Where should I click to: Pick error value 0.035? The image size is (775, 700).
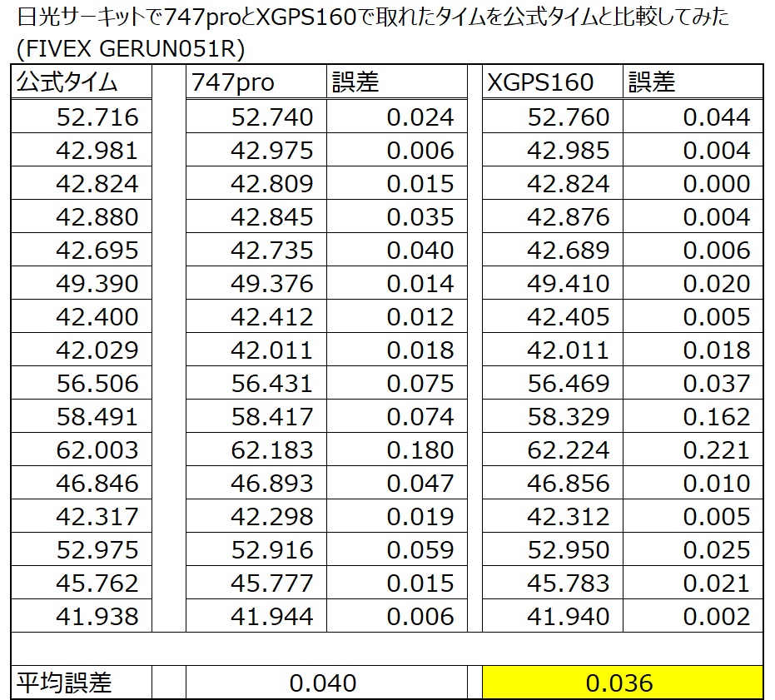point(397,216)
